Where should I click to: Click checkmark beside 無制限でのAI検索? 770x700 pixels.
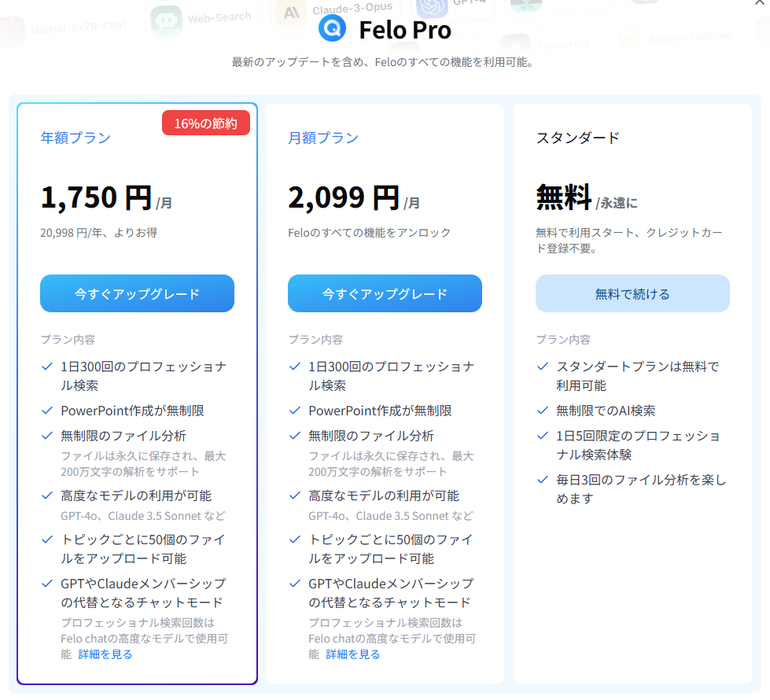pos(543,411)
